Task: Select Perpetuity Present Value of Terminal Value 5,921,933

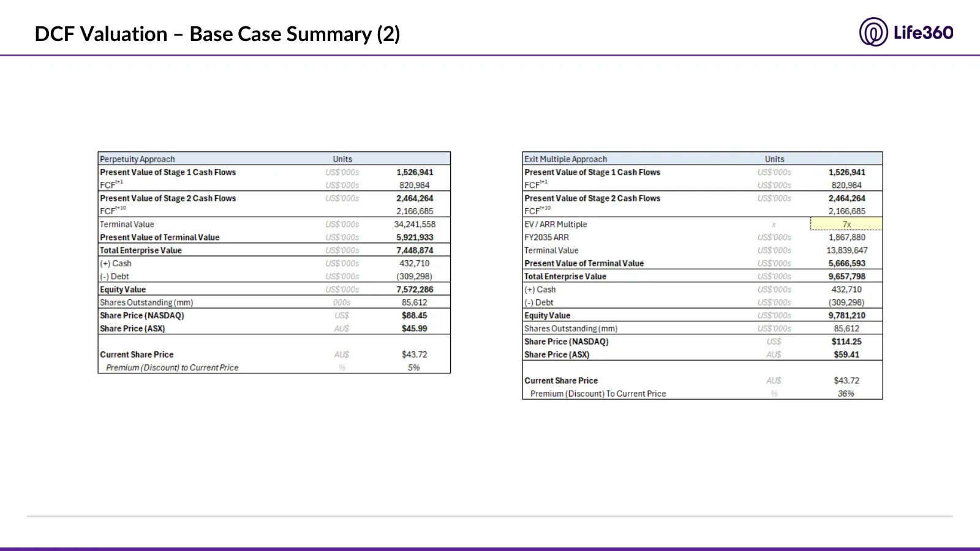Action: (415, 238)
